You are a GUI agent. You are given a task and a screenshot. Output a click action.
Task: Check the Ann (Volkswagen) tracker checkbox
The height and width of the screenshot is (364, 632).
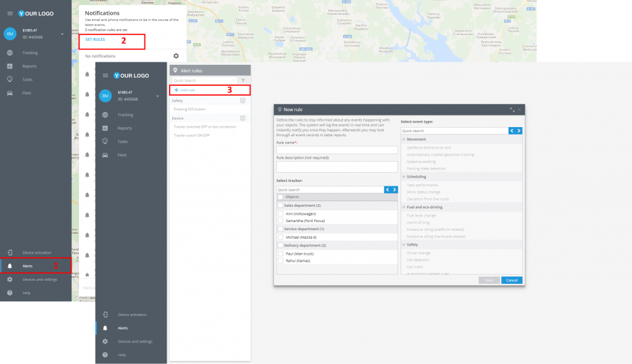point(281,213)
